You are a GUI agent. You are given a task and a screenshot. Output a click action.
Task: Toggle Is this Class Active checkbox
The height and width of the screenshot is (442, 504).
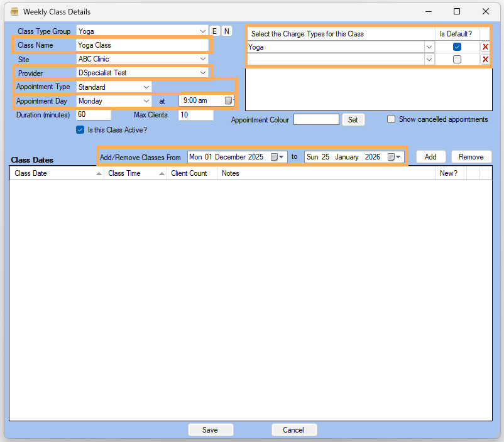tap(80, 130)
